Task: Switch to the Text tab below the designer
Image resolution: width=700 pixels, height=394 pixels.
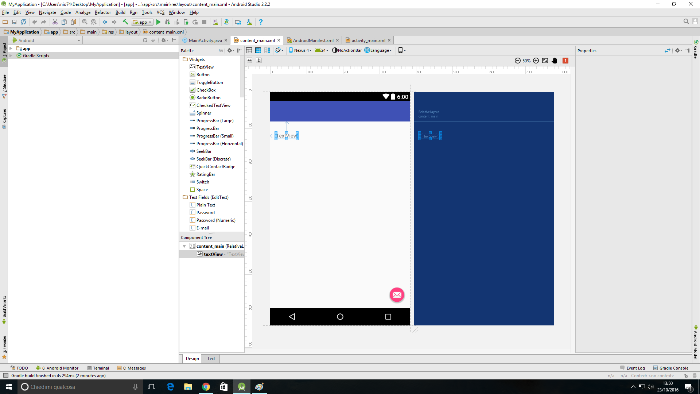Action: coord(211,358)
